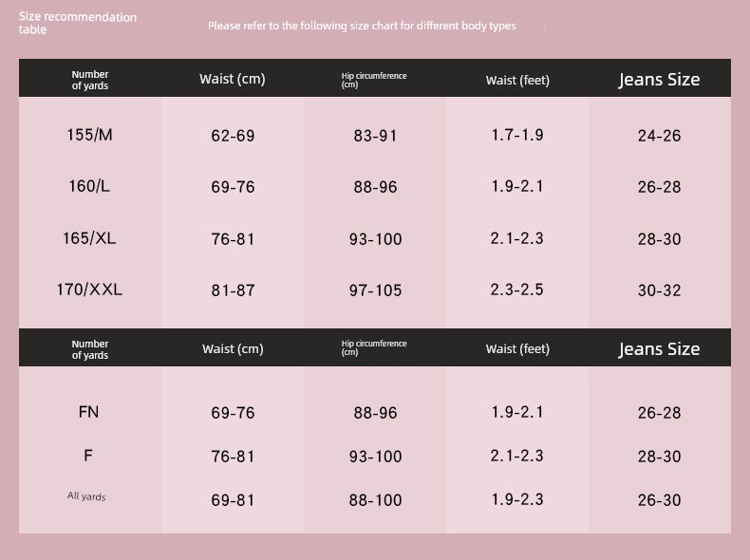Click the size chart instruction text

tap(362, 26)
